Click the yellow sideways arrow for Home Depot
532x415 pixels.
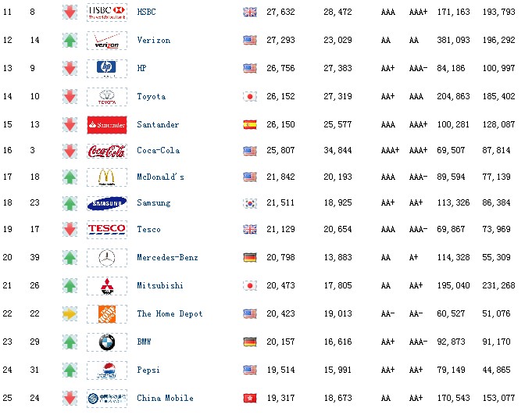70,314
